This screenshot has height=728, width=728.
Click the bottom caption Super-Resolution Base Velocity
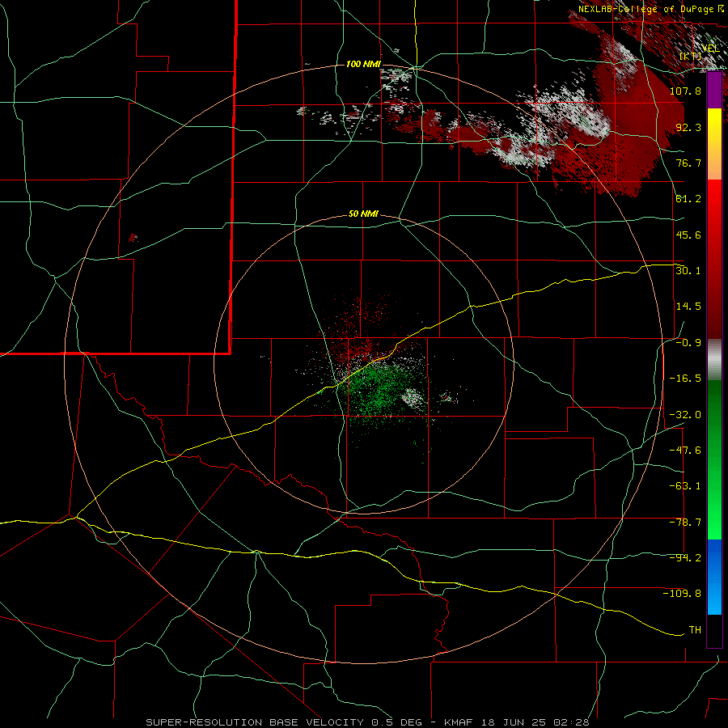point(368,722)
